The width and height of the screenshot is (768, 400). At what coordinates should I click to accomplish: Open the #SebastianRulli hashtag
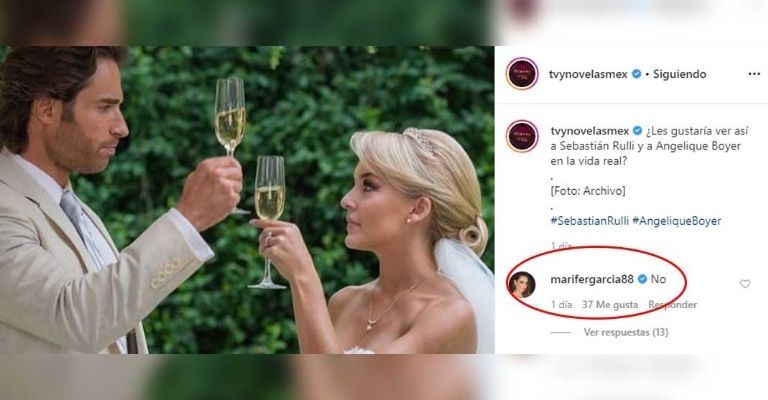tap(589, 221)
